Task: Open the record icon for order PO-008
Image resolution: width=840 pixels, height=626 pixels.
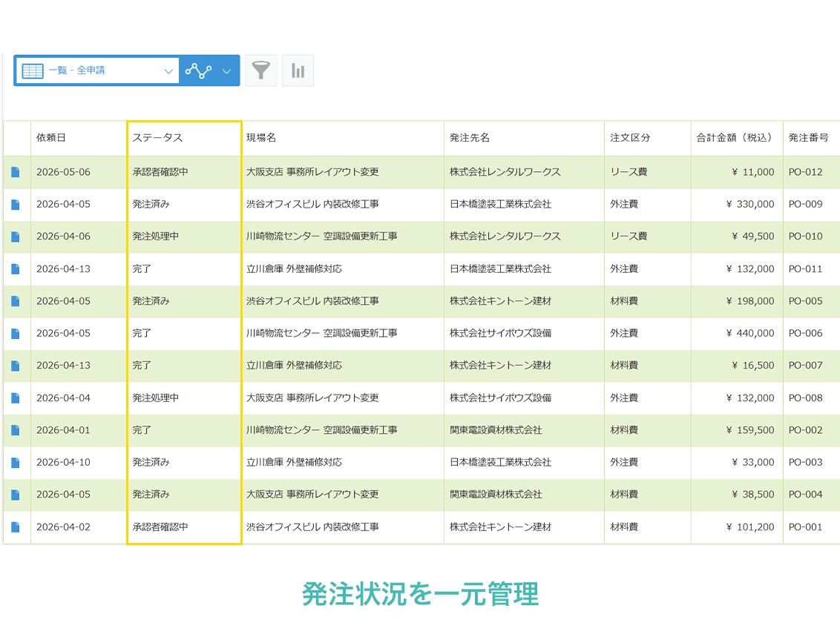Action: [16, 398]
